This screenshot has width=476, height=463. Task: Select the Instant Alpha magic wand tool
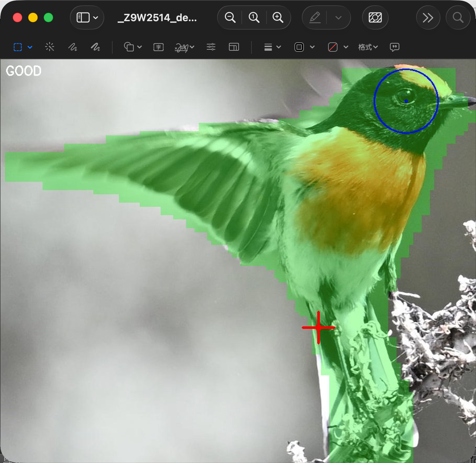tap(50, 47)
